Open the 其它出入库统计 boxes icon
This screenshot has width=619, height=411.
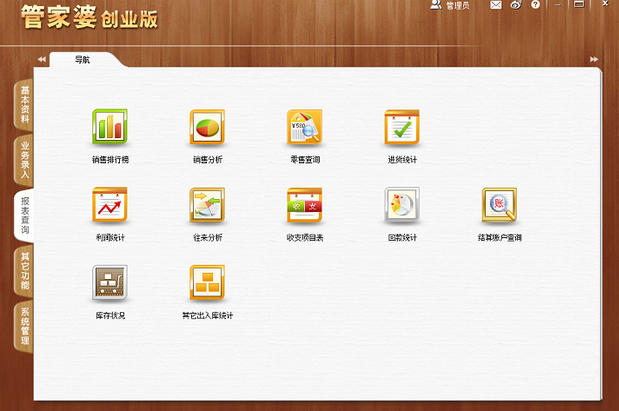[x=207, y=282]
